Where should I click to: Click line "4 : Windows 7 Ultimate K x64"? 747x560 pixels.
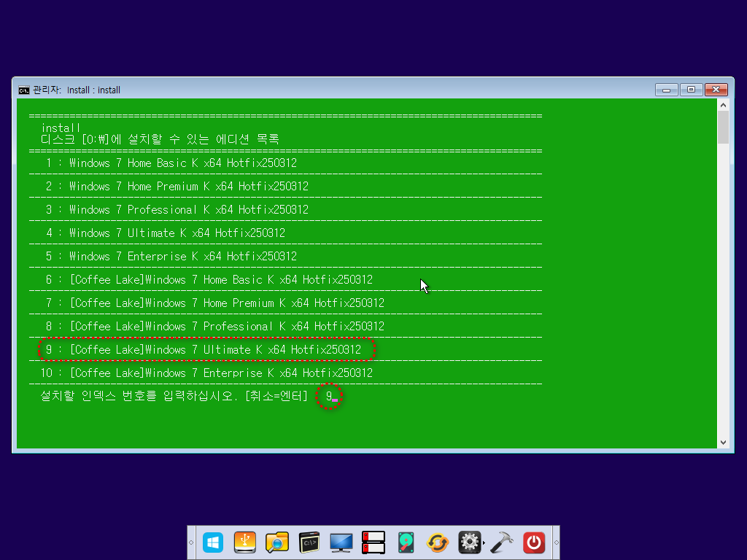click(166, 233)
